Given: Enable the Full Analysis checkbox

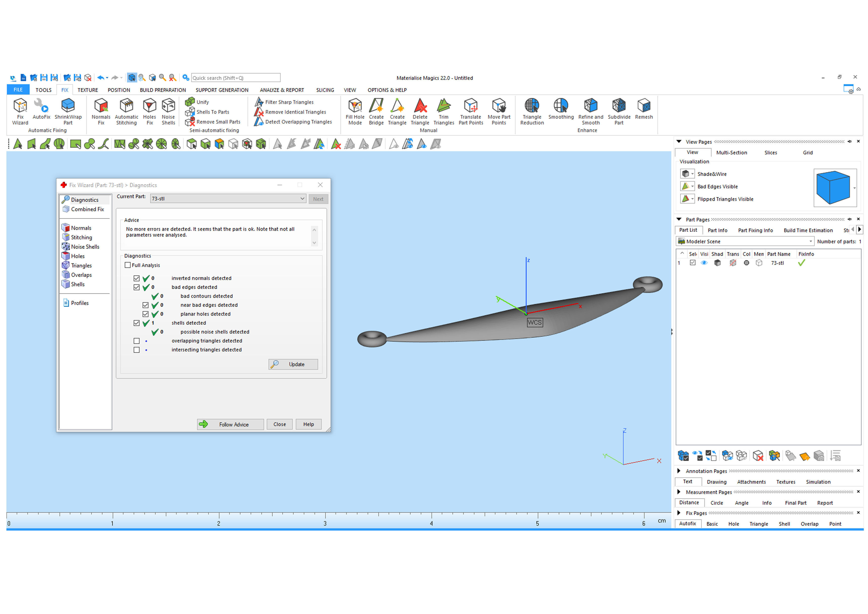Looking at the screenshot, I should click(x=128, y=265).
